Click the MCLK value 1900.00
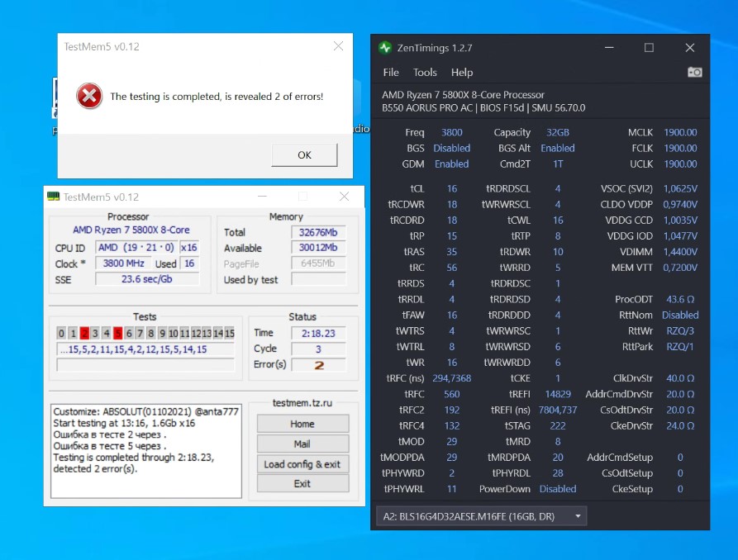Screen dimensions: 738x560 coord(680,132)
